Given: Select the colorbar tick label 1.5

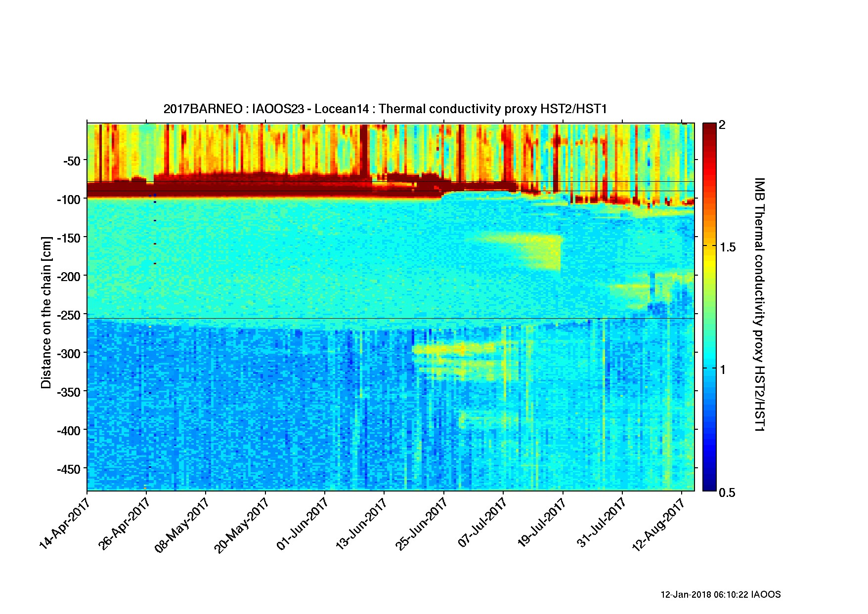Looking at the screenshot, I should click(x=727, y=247).
